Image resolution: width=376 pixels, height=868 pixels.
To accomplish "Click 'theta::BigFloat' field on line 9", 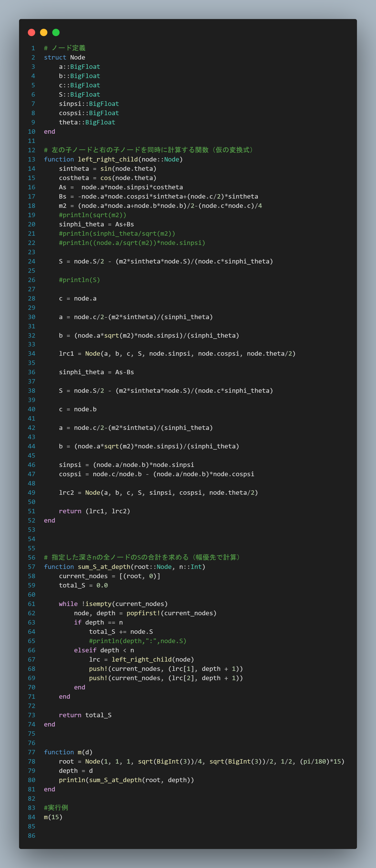I will [x=87, y=122].
